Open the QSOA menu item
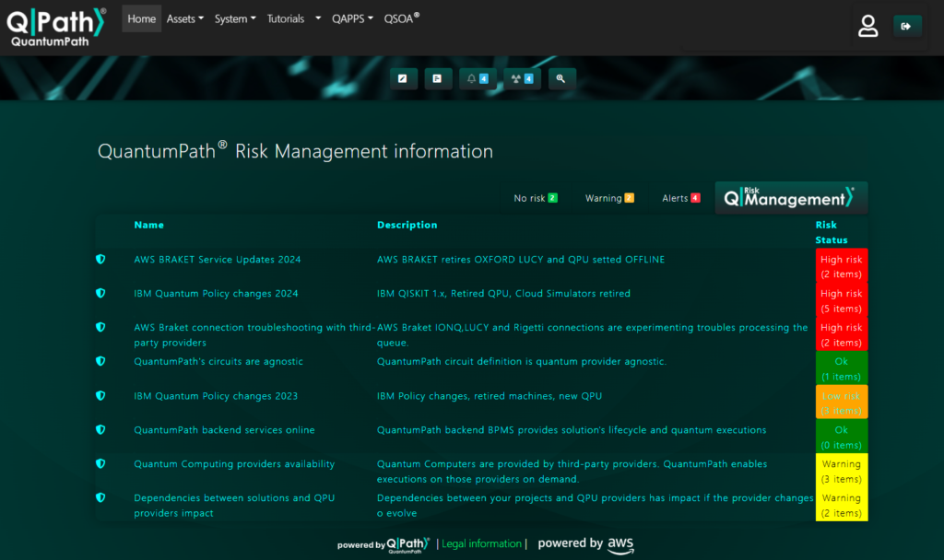The width and height of the screenshot is (944, 560). click(x=402, y=18)
